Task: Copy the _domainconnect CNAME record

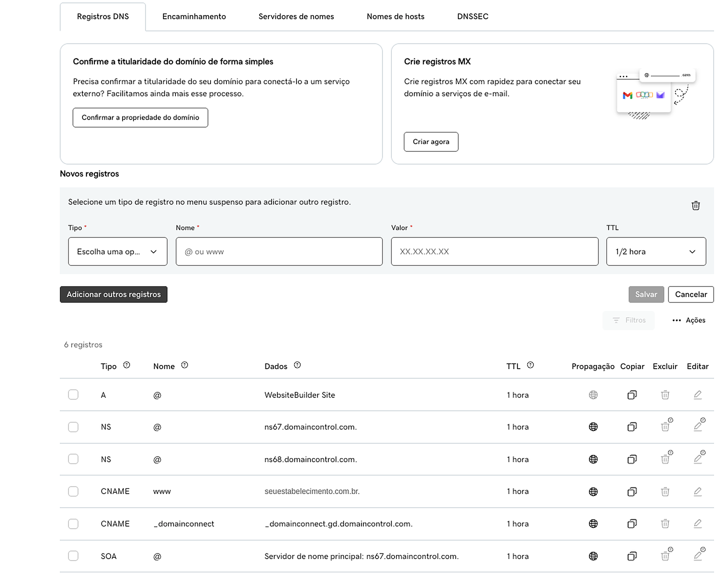Action: coord(632,524)
